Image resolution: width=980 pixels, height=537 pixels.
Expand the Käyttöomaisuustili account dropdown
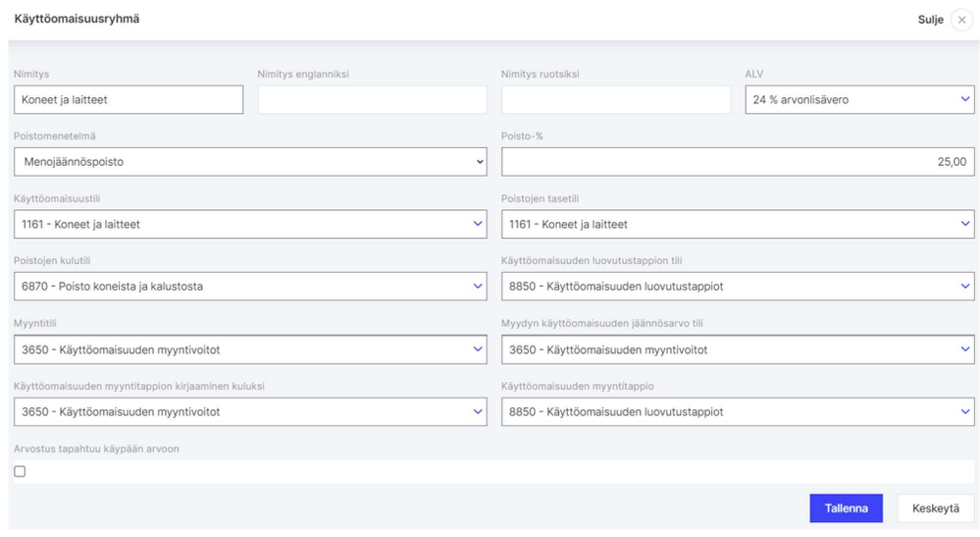pos(250,224)
